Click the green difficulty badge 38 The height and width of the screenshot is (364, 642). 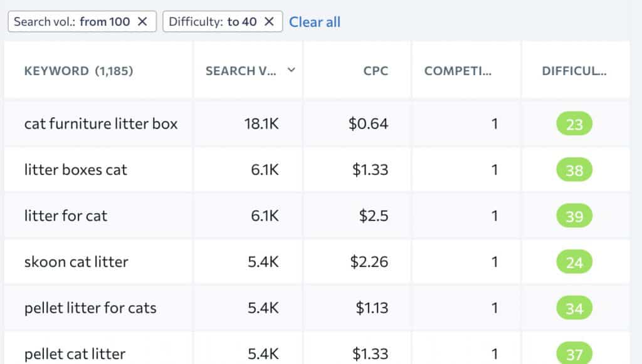574,170
